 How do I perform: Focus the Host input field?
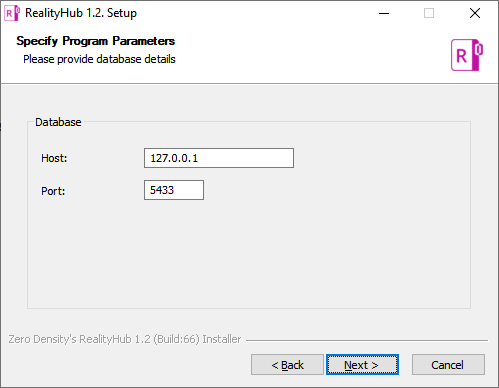coord(219,158)
